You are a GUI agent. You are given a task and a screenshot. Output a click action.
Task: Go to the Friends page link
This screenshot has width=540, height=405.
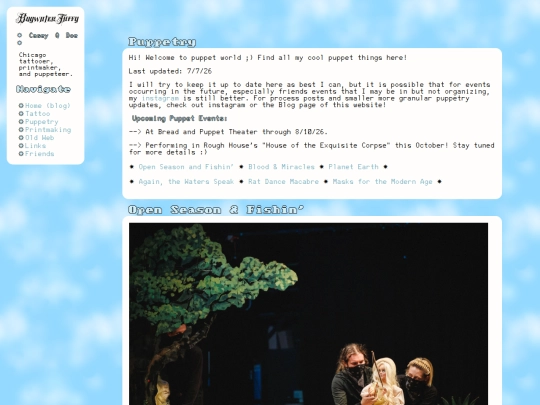[40, 154]
